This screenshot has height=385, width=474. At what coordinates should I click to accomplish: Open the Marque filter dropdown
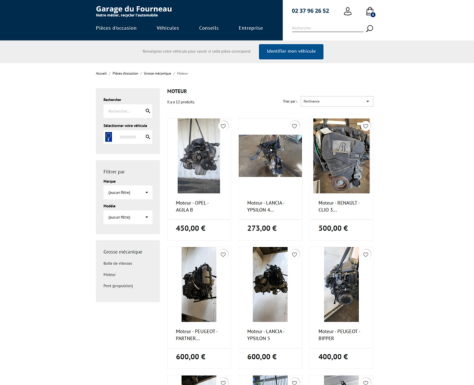pos(128,192)
